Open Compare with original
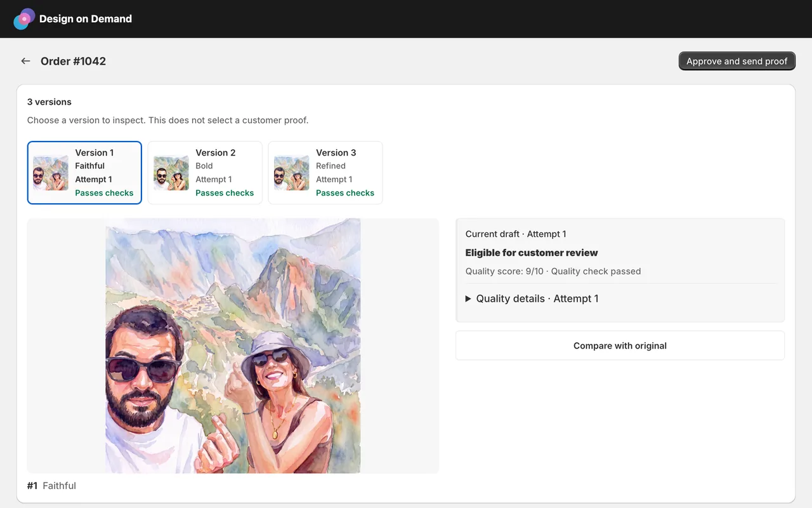 coord(620,345)
